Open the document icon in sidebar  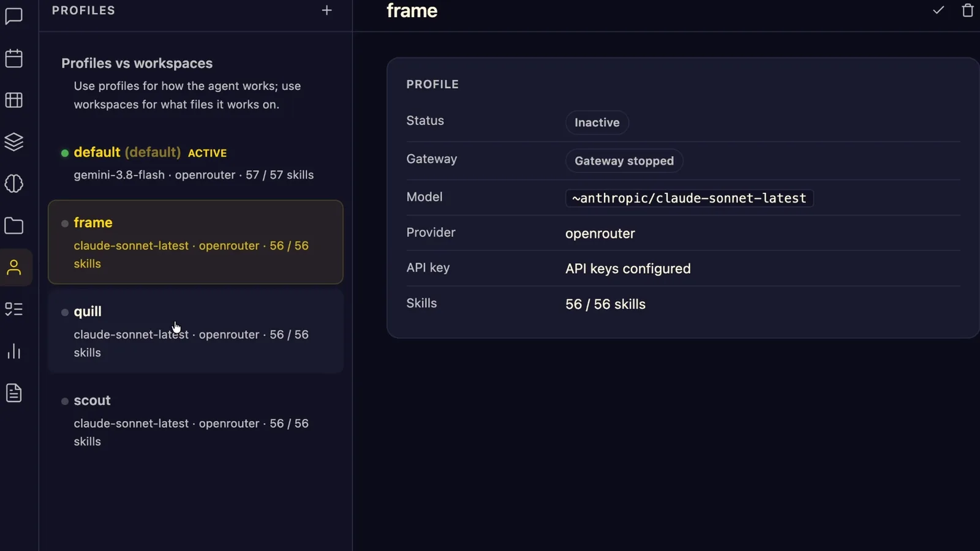[14, 393]
